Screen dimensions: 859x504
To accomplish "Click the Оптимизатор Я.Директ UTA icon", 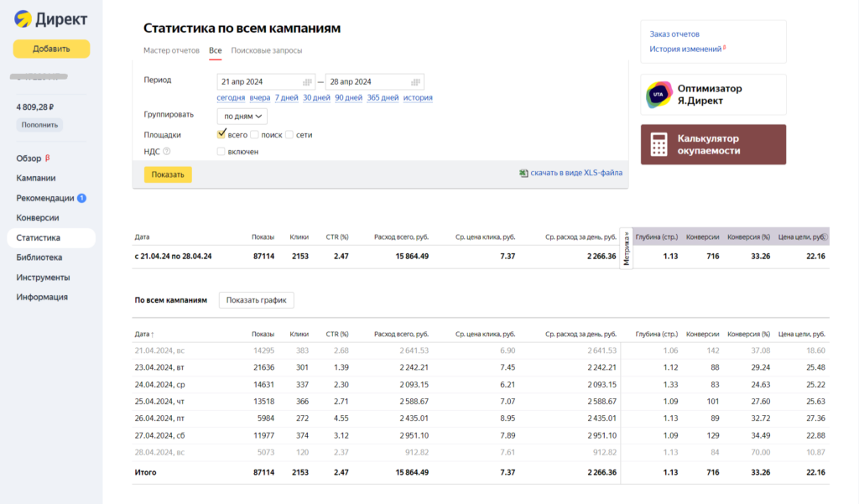I will [659, 94].
